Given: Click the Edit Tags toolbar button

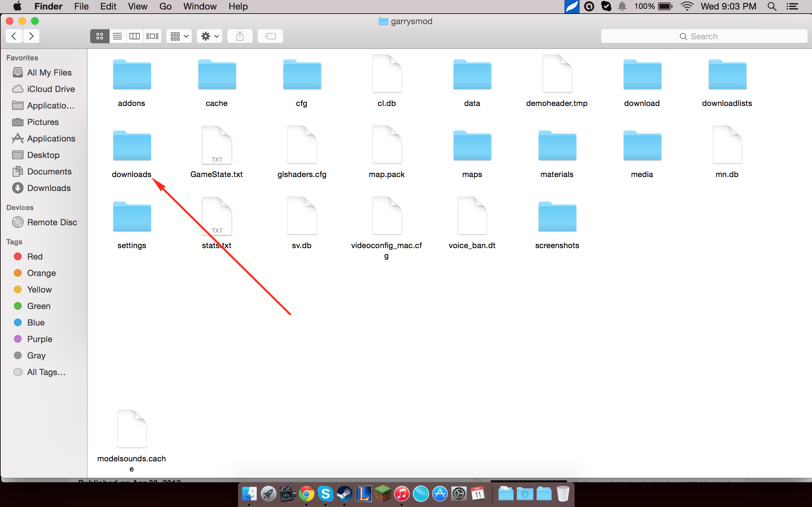Looking at the screenshot, I should [x=270, y=36].
